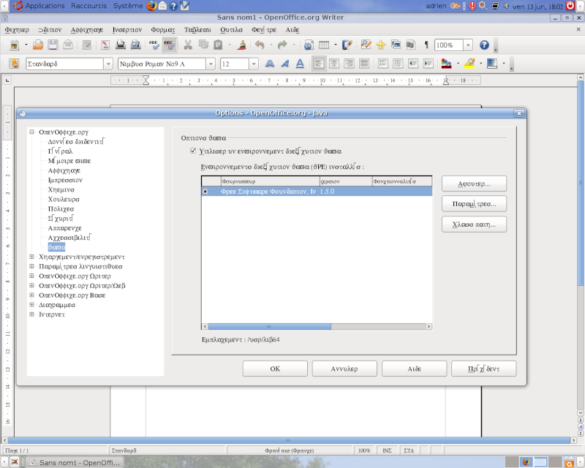This screenshot has width=585, height=468.
Task: Click the Bullets list icon
Action: pos(398,64)
